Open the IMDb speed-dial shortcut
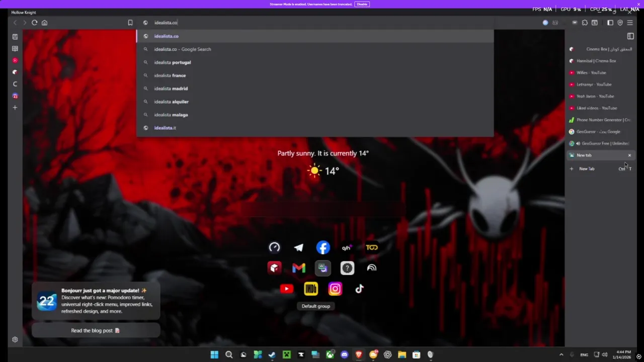This screenshot has width=644, height=362. 311,289
